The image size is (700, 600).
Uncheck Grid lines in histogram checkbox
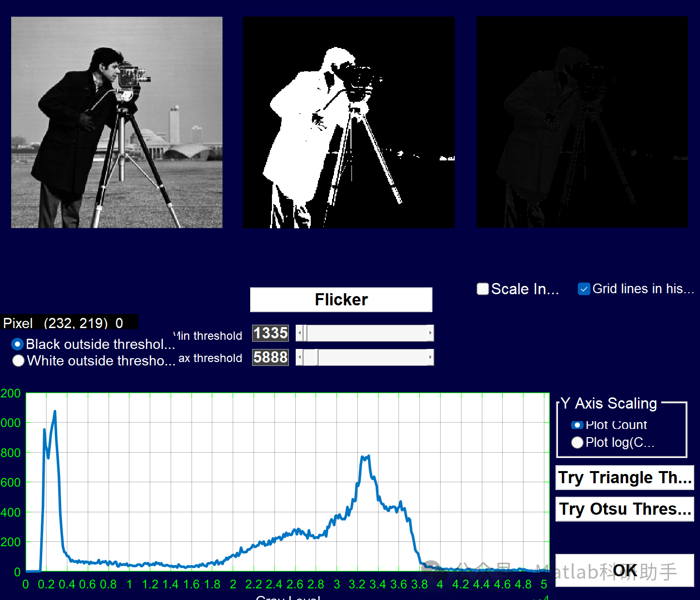coord(584,289)
